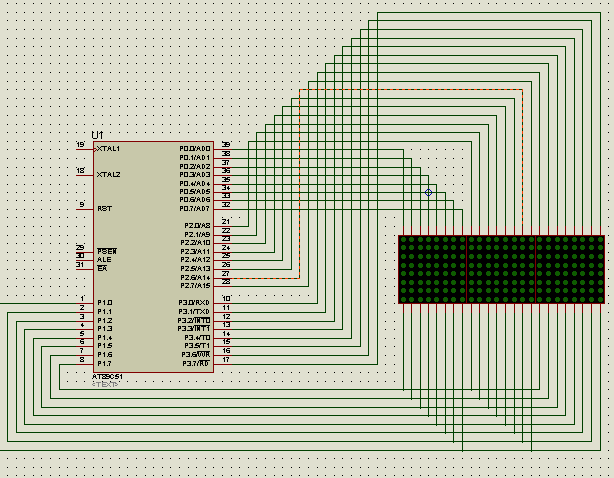This screenshot has height=478, width=614.
Task: Select the RST pin label
Action: coord(105,209)
